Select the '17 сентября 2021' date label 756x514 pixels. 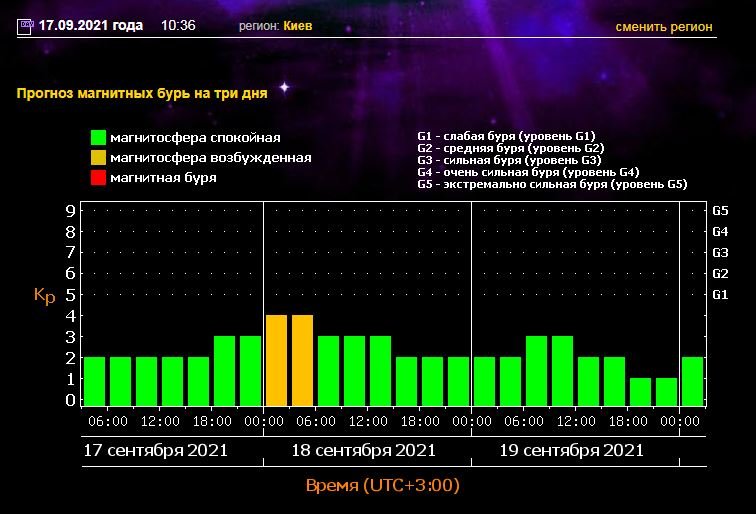155,450
